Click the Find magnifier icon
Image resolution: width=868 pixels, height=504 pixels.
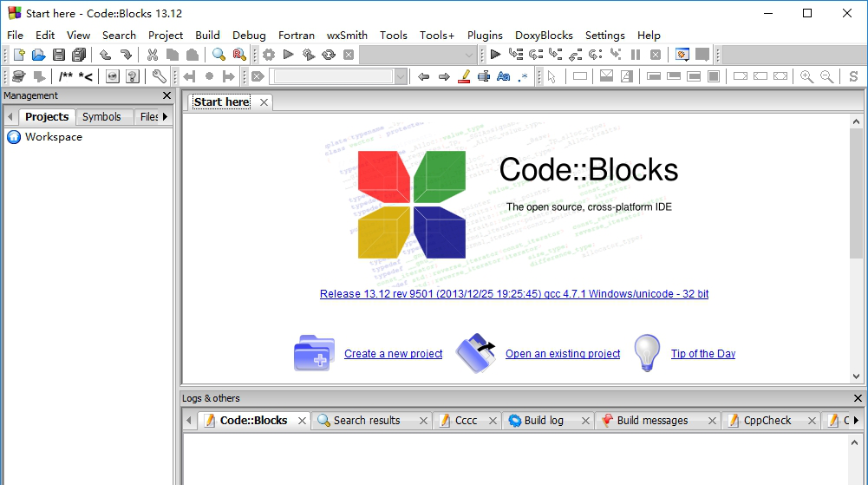219,55
